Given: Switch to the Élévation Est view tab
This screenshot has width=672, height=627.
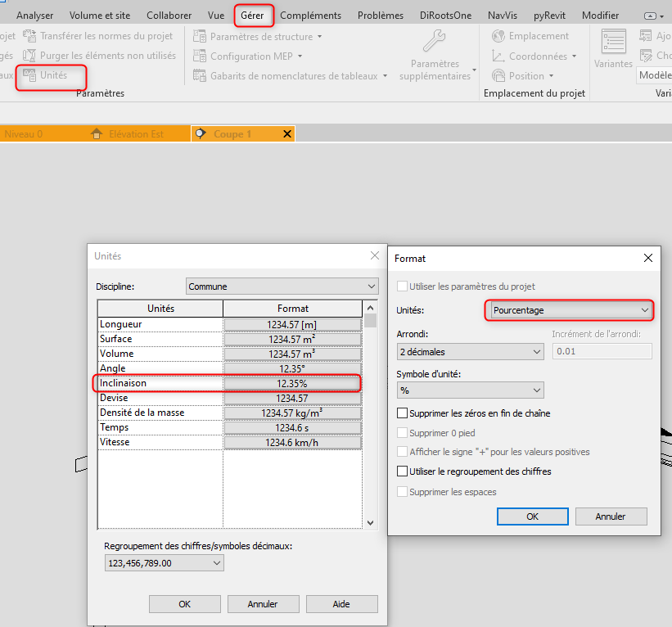Looking at the screenshot, I should pos(135,133).
